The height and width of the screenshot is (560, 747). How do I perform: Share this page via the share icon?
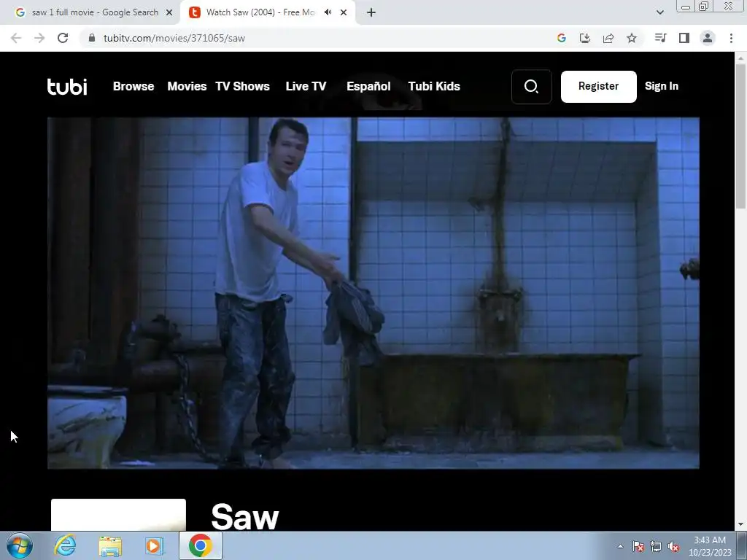(x=608, y=38)
